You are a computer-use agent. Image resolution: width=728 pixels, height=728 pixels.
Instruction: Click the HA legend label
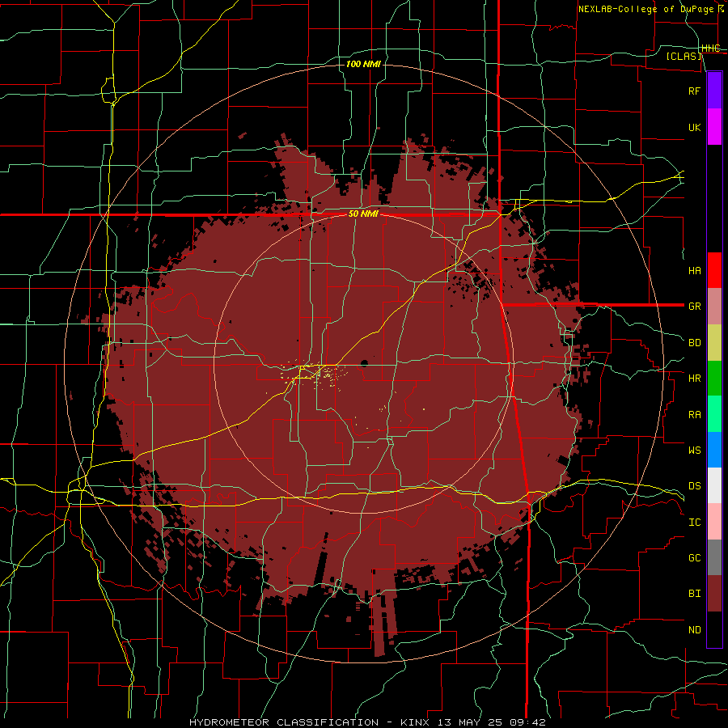(x=694, y=270)
